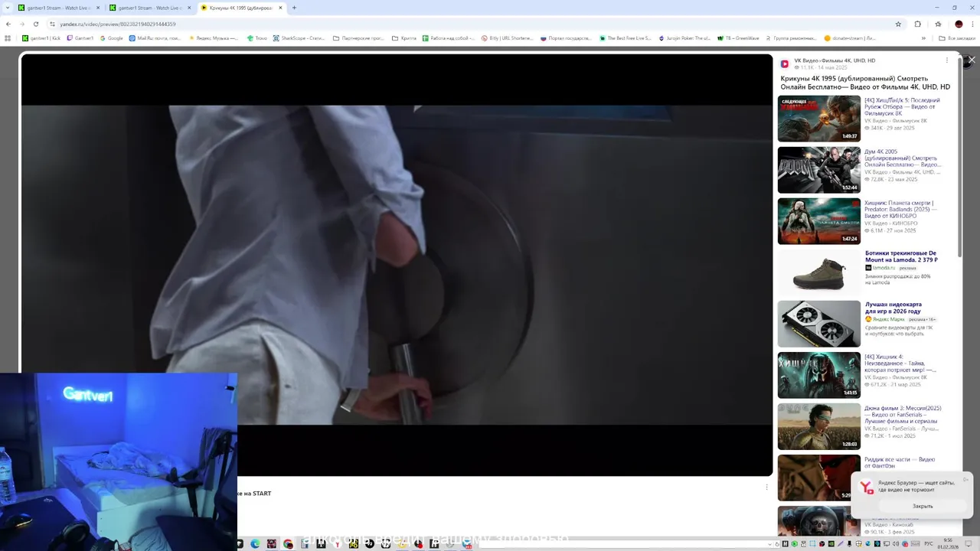Open the Крикуны 4K 1995 video title
980x551 pixels.
[865, 83]
